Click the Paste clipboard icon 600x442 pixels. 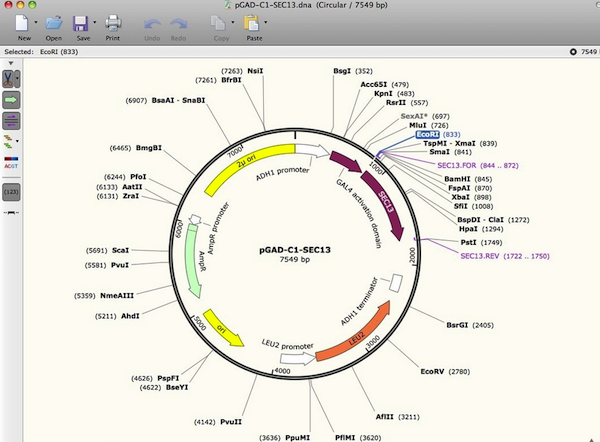click(253, 22)
